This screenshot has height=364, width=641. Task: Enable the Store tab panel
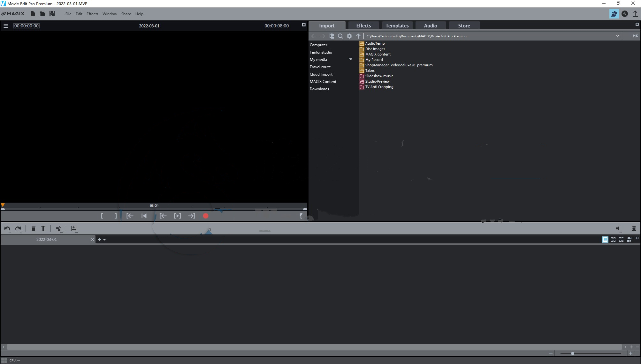(x=464, y=26)
